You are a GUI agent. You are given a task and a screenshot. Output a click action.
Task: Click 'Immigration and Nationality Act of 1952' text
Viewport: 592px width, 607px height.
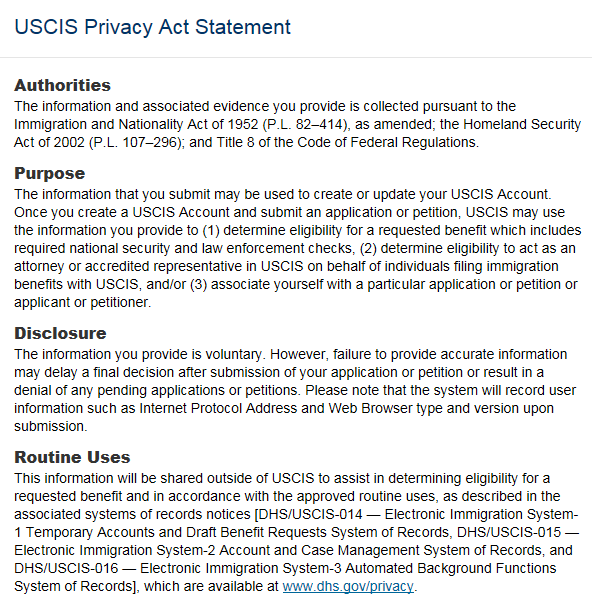coord(136,124)
